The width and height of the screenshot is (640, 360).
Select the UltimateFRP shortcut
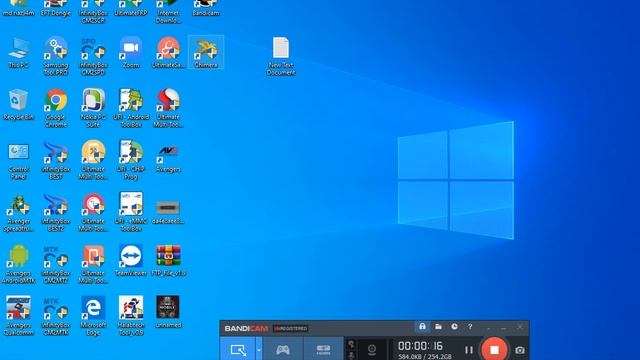point(131,8)
